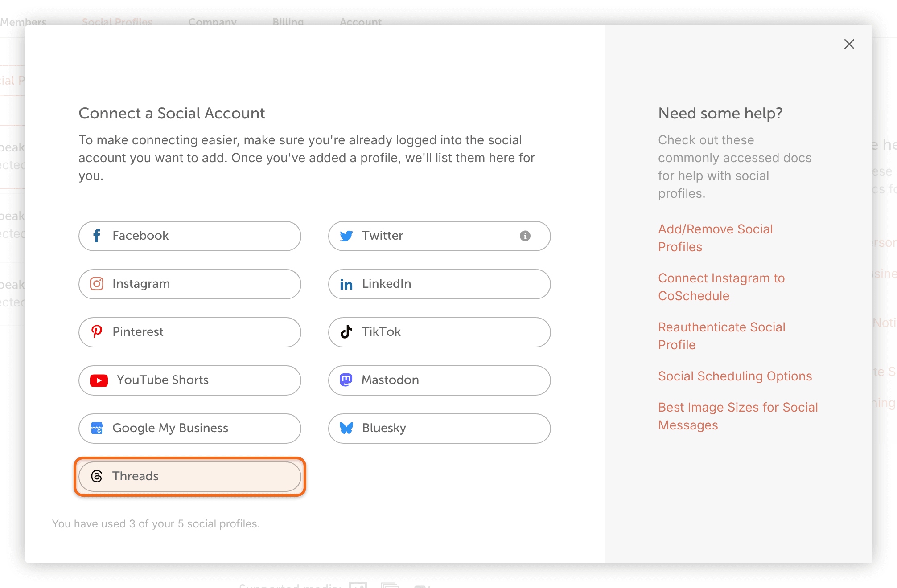The height and width of the screenshot is (588, 897).
Task: Click the 'You have used 3 of your 5' text
Action: [156, 524]
